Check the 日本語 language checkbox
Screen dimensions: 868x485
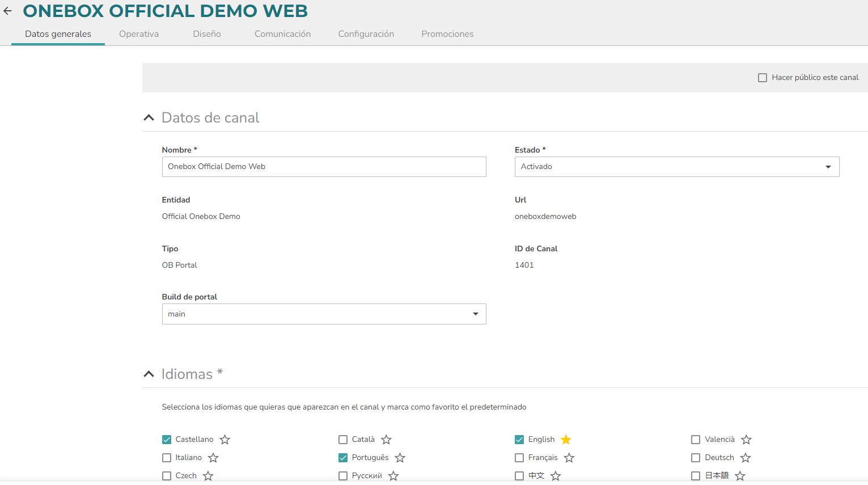tap(696, 476)
